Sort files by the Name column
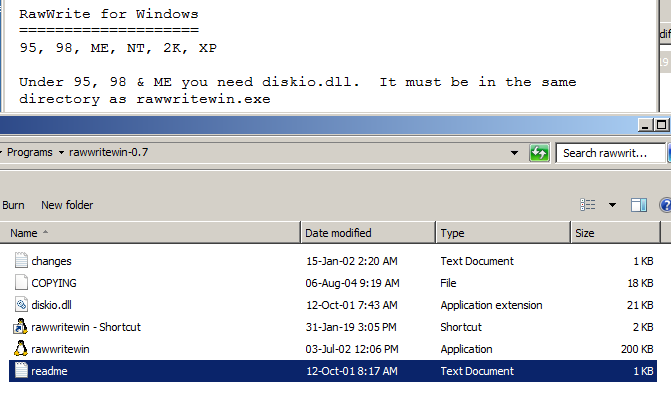 point(150,233)
